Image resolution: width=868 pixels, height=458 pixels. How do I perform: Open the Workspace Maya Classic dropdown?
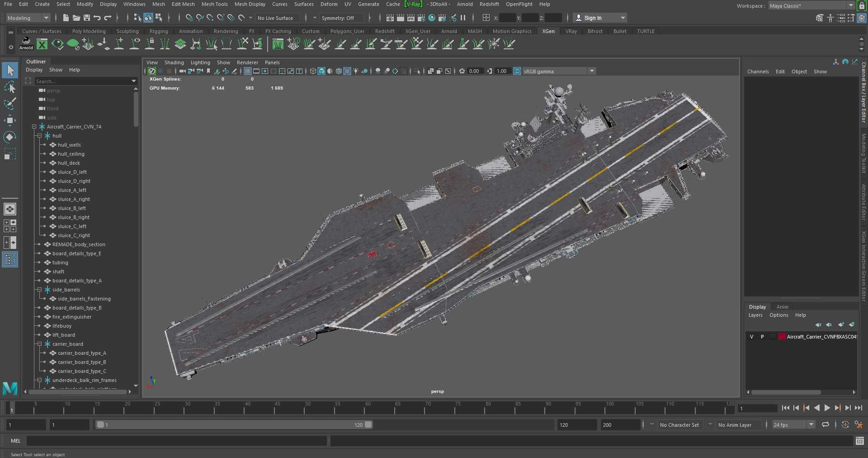[x=811, y=5]
